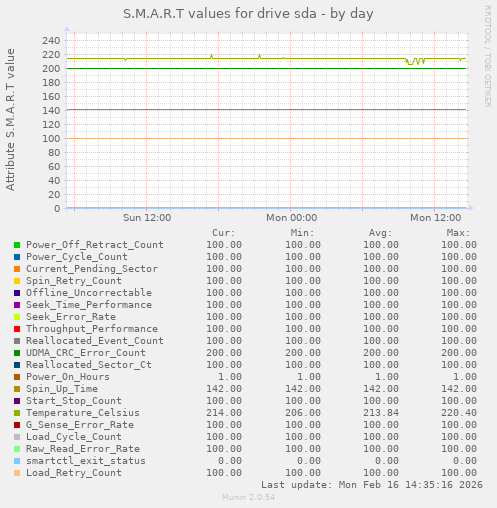Select the Seek_Error_Rate legend label
Image resolution: width=497 pixels, height=508 pixels.
pyautogui.click(x=71, y=317)
